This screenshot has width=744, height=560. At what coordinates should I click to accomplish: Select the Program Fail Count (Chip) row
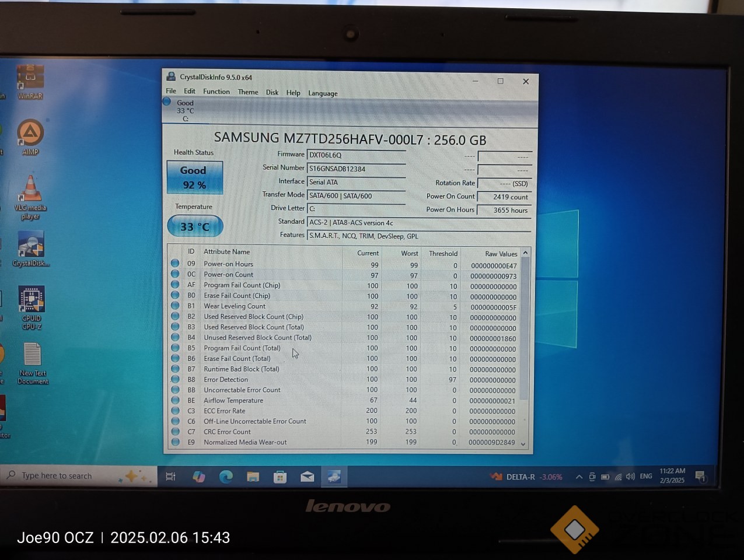[344, 285]
